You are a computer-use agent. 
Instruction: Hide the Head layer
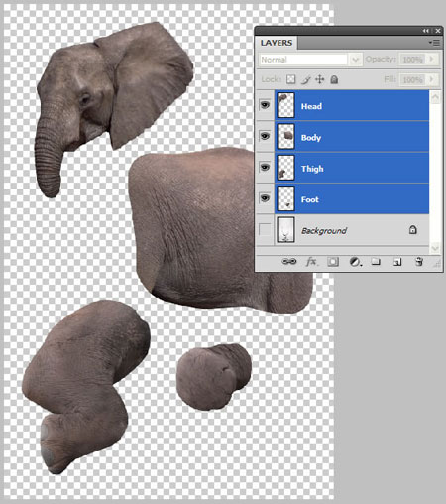click(x=265, y=105)
